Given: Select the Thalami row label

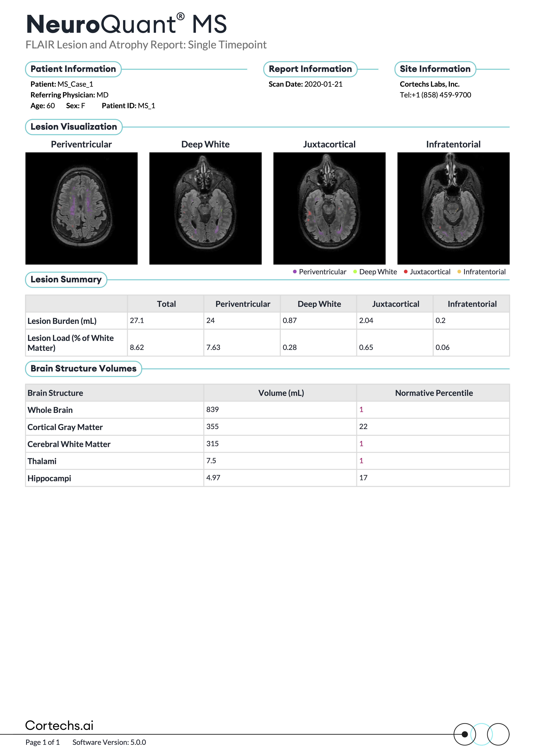Looking at the screenshot, I should point(42,461).
